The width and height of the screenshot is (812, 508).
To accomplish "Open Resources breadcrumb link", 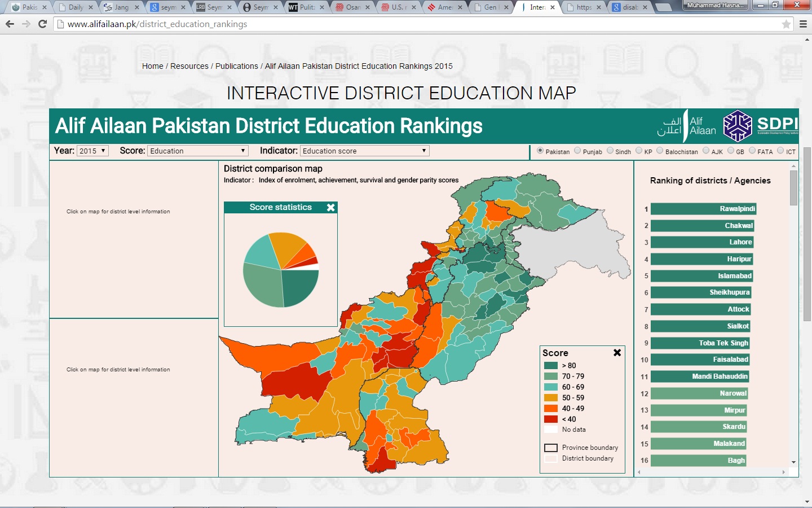I will (x=189, y=66).
